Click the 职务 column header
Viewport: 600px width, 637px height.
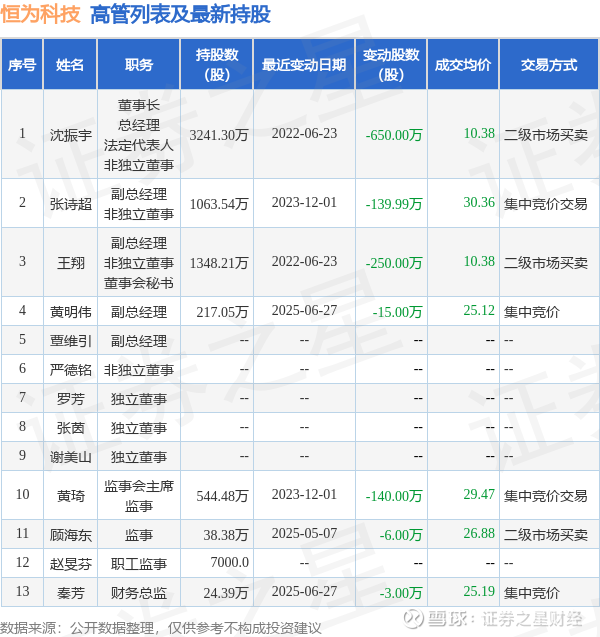point(139,65)
